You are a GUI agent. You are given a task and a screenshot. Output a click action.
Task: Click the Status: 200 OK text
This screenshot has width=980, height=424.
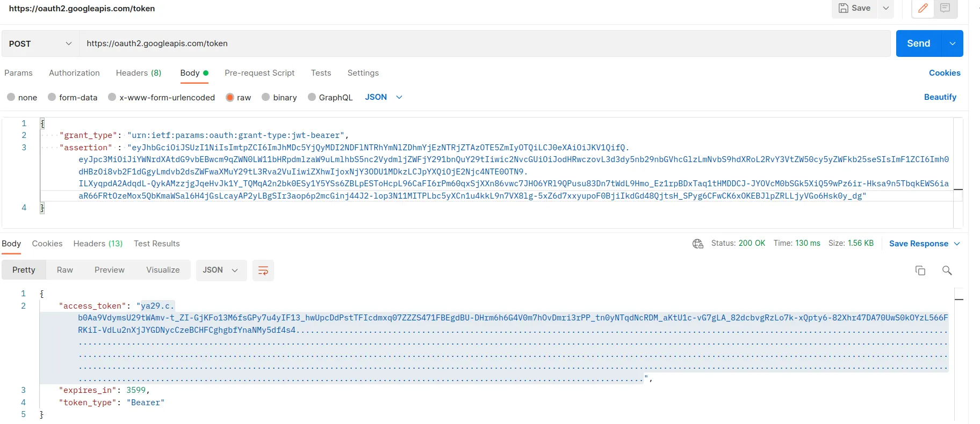click(738, 243)
